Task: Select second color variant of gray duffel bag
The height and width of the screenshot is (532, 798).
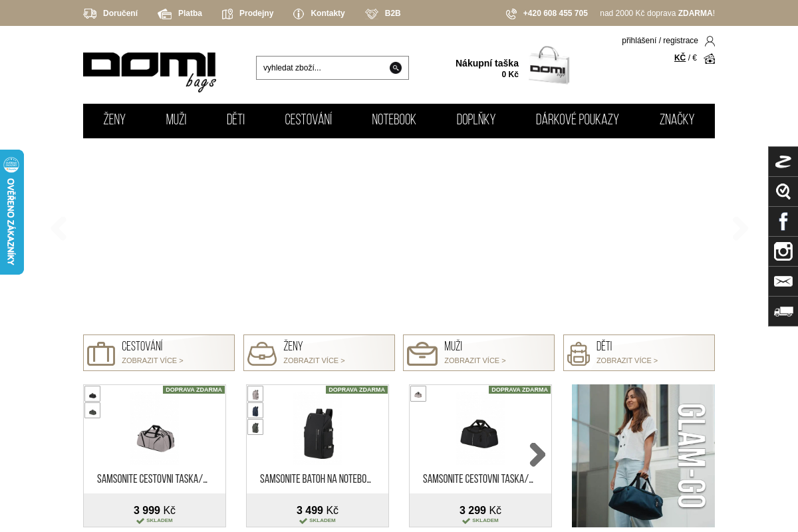Action: click(92, 411)
